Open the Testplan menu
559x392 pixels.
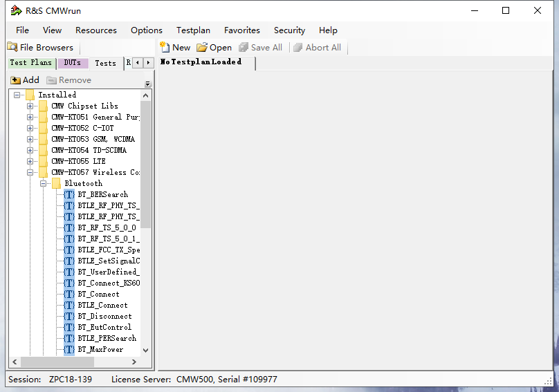[193, 30]
